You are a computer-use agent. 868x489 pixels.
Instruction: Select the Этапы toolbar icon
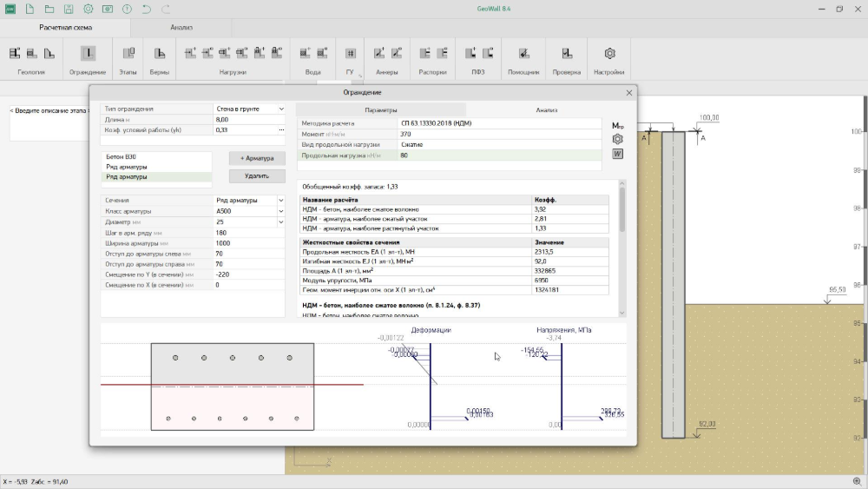tap(128, 54)
